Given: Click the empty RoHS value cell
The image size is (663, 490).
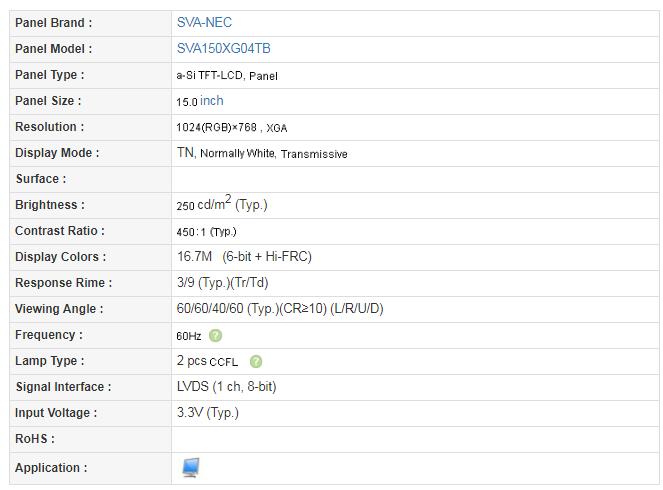Looking at the screenshot, I should [x=415, y=439].
